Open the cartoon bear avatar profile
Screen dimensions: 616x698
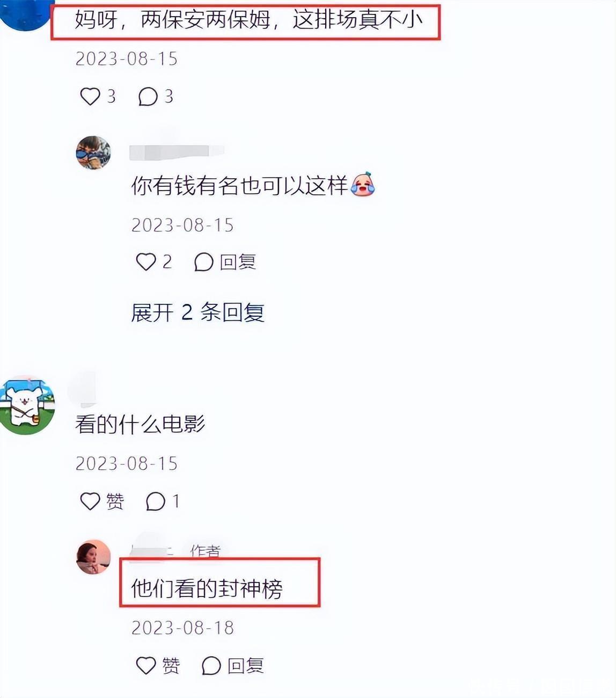click(27, 406)
